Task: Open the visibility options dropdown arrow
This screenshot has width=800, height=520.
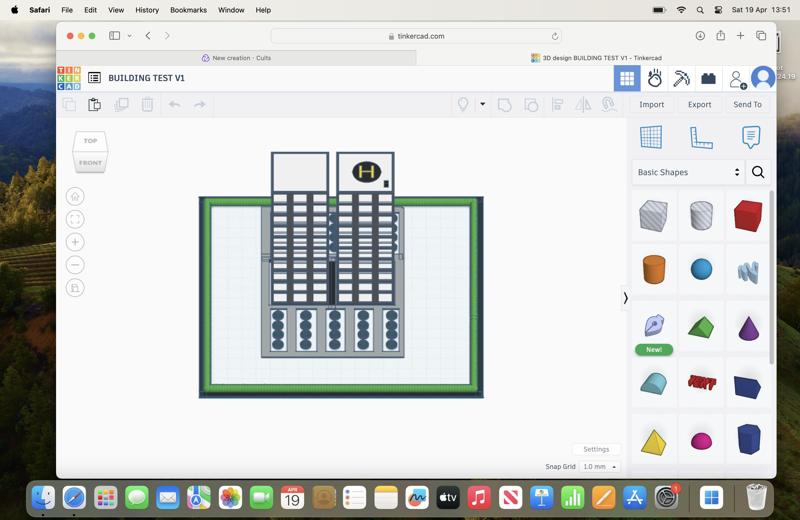Action: [482, 104]
